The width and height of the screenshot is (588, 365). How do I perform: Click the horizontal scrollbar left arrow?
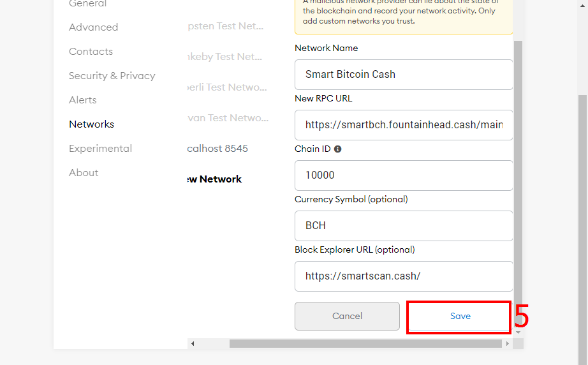[x=193, y=343]
